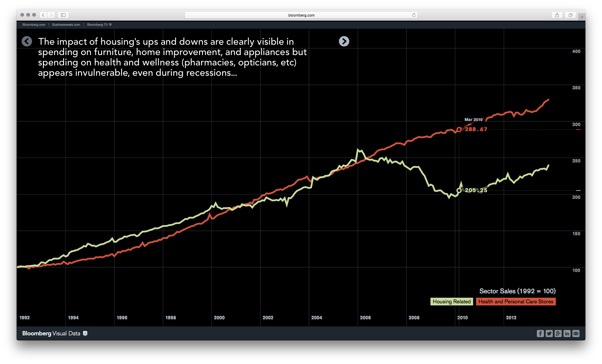
Task: Toggle the browser sidebar panel
Action: (63, 15)
